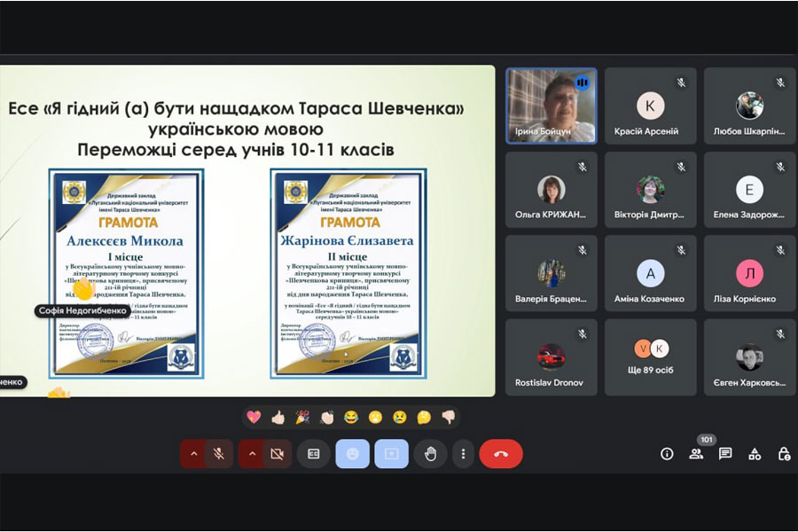Click muted mic icon on Ліза Корнієнко tile
Screen dimensions: 798x532
point(780,250)
